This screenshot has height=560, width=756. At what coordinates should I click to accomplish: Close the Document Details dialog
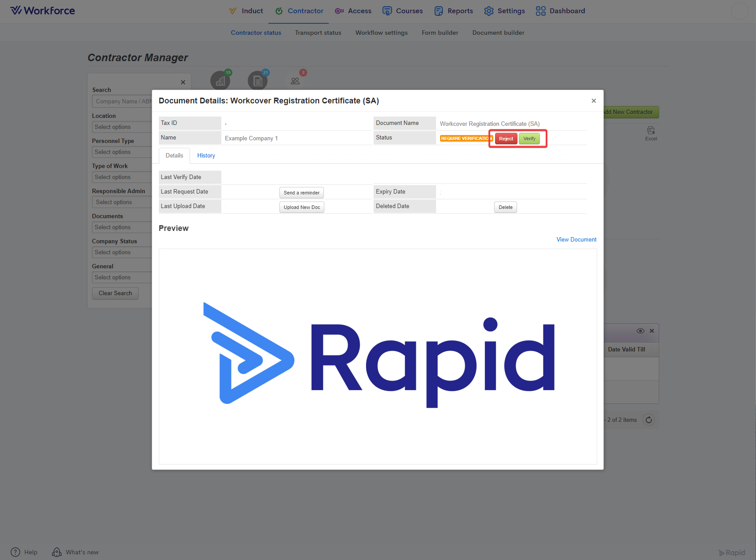pyautogui.click(x=594, y=101)
